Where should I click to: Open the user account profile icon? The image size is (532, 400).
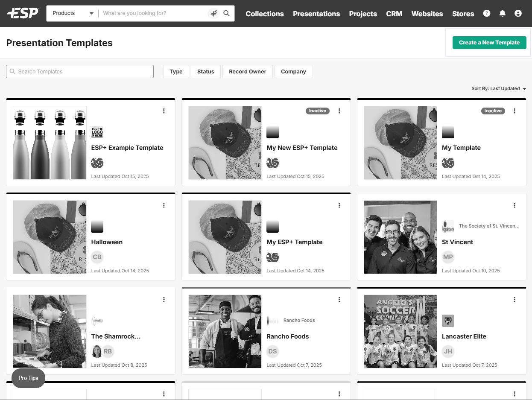(x=518, y=13)
